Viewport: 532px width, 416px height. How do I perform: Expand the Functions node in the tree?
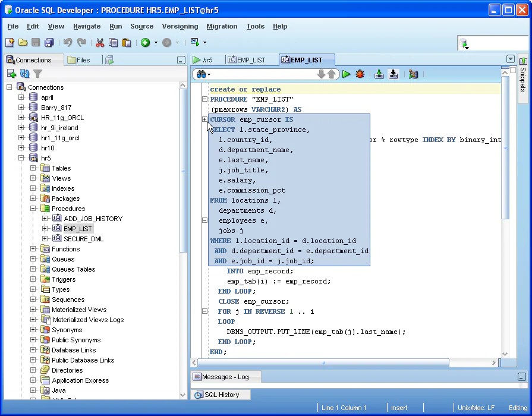pyautogui.click(x=34, y=248)
